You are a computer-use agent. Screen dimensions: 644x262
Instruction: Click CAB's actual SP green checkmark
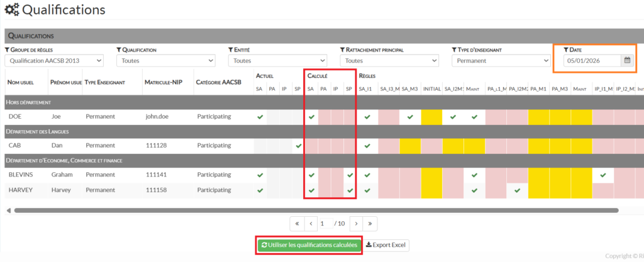point(297,146)
